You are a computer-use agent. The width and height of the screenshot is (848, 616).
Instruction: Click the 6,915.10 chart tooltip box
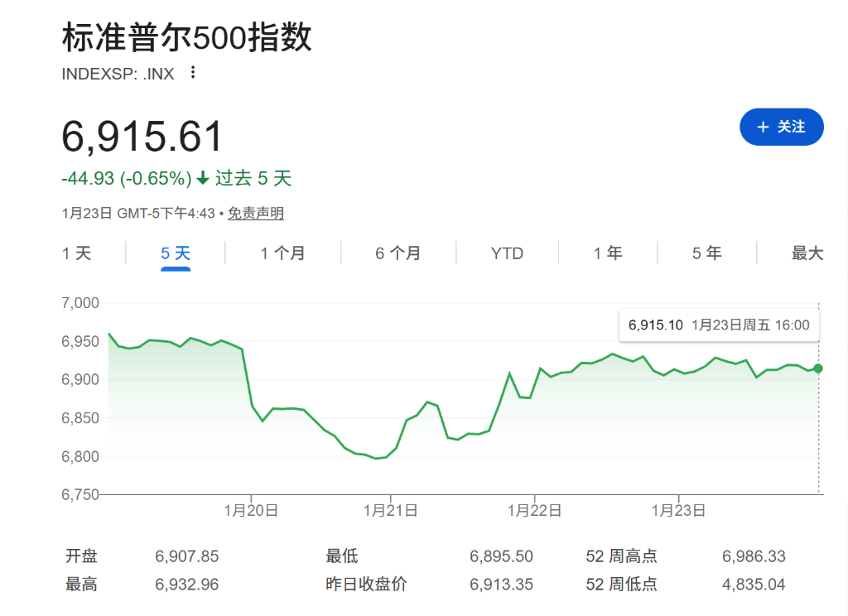[719, 325]
